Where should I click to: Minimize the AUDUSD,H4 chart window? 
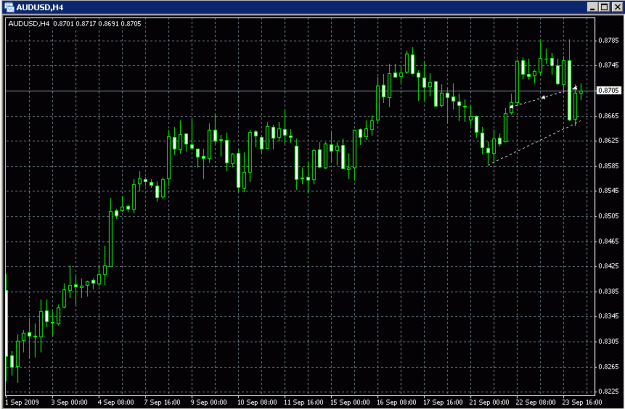592,7
